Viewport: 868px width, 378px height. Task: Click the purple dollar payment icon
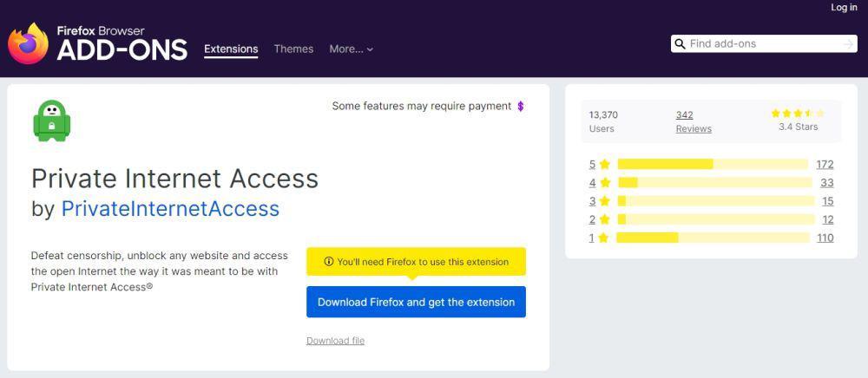(520, 106)
